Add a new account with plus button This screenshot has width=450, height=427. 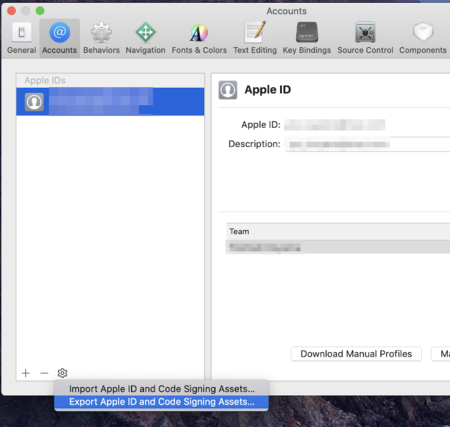[x=26, y=373]
